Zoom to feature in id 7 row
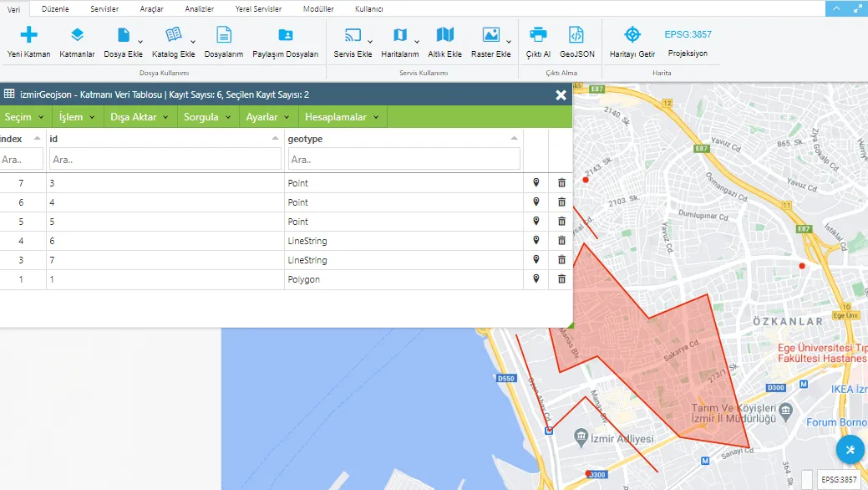The width and height of the screenshot is (868, 490). tap(536, 259)
